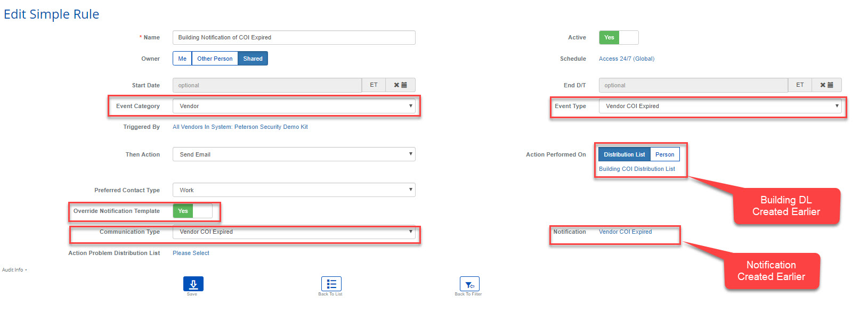Choose Me as the owner
868x312 pixels.
[x=182, y=59]
